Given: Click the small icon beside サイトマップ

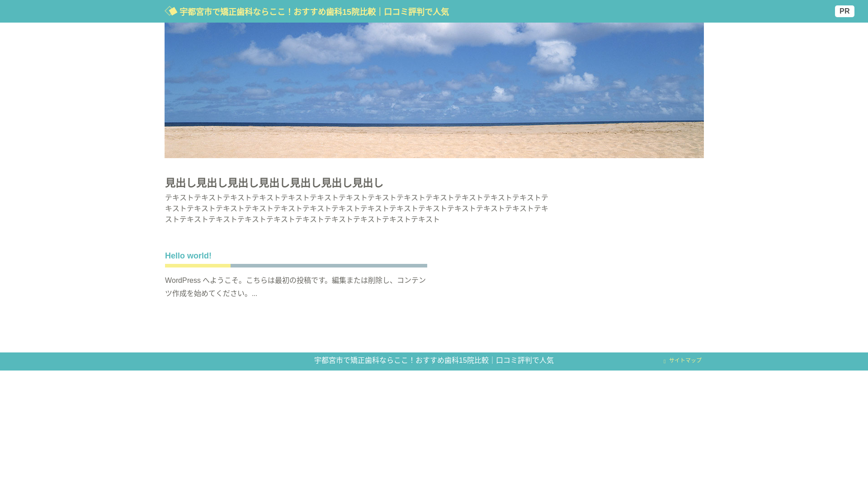Looking at the screenshot, I should coord(665,361).
